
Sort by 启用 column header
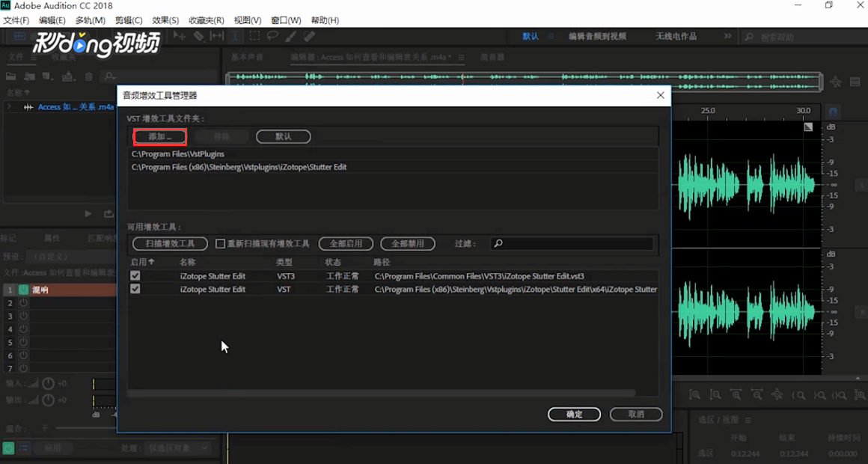point(142,262)
